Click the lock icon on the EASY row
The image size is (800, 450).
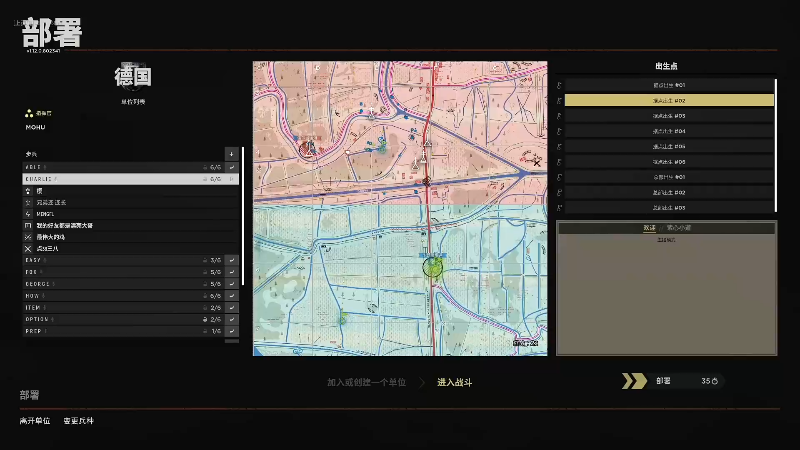(205, 260)
